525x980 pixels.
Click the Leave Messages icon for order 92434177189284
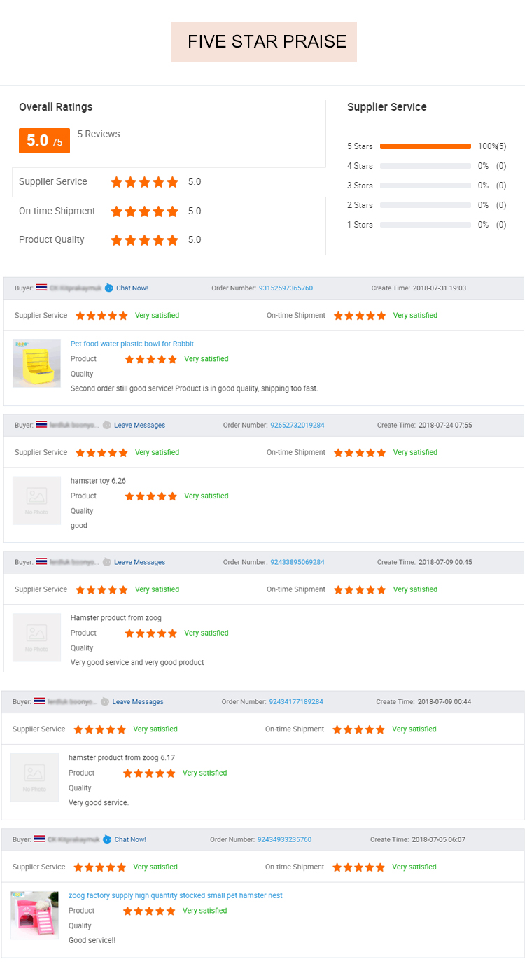[x=105, y=701]
